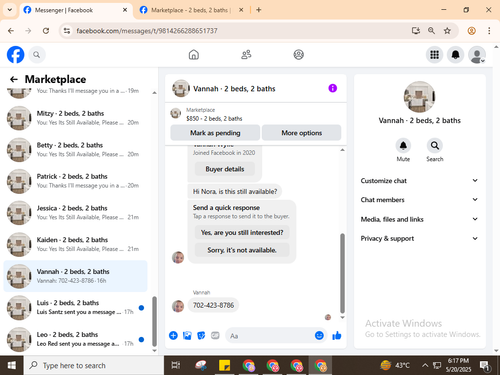Open the install app icon in address bar

pyautogui.click(x=416, y=31)
